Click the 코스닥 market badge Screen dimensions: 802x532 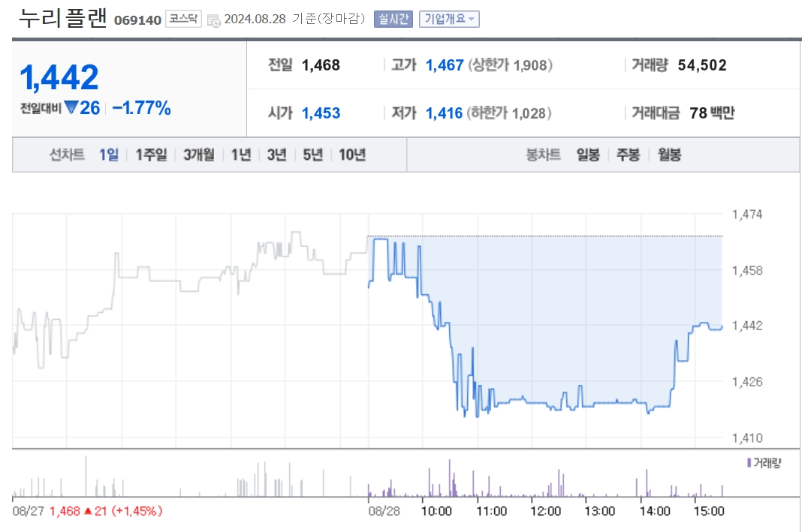(x=183, y=19)
